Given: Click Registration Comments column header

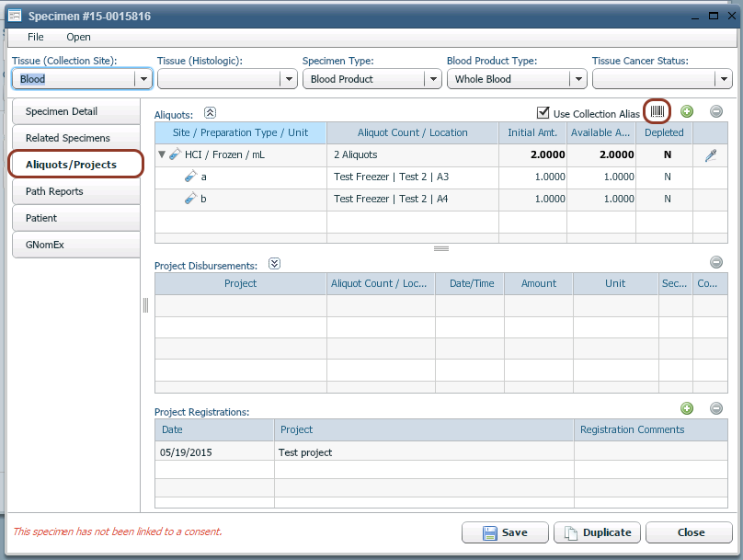Looking at the screenshot, I should point(651,429).
